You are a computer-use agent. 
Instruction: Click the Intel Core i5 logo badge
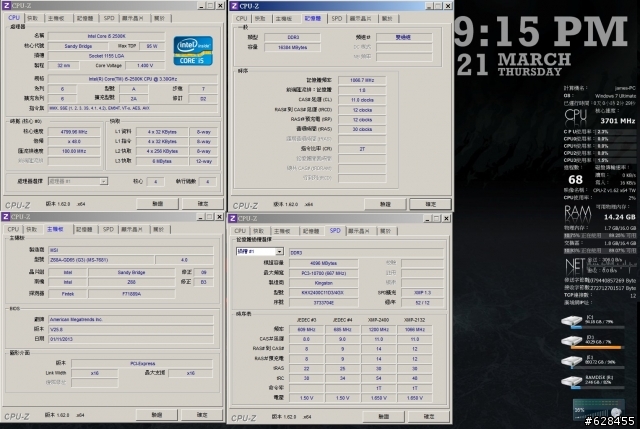coord(193,51)
